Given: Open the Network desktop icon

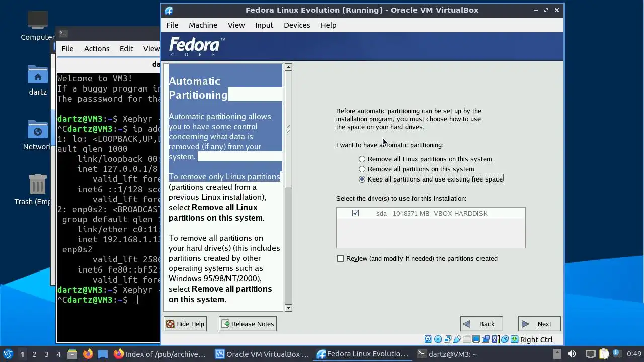Looking at the screenshot, I should click(38, 135).
